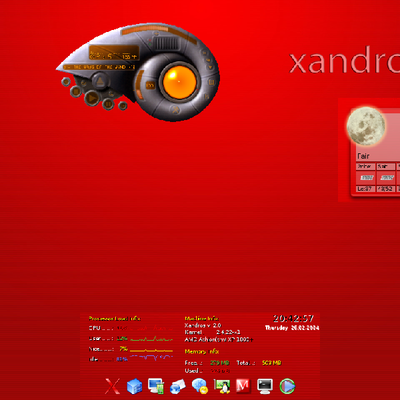Click the idle row with blue graph

tap(131, 359)
